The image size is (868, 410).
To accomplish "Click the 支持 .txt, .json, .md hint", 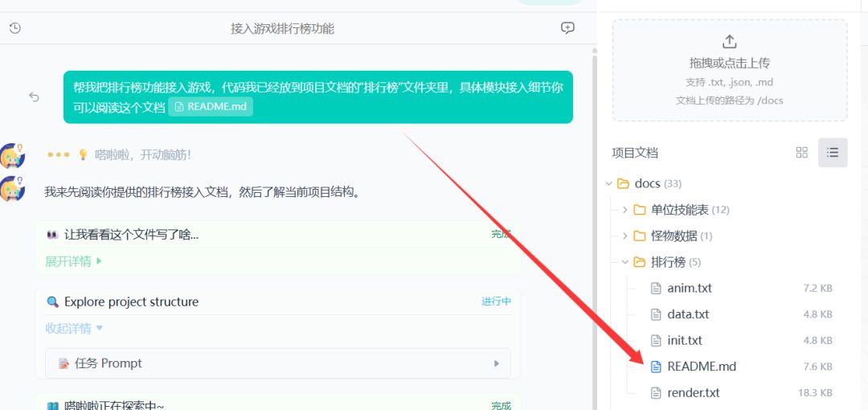I will click(730, 83).
